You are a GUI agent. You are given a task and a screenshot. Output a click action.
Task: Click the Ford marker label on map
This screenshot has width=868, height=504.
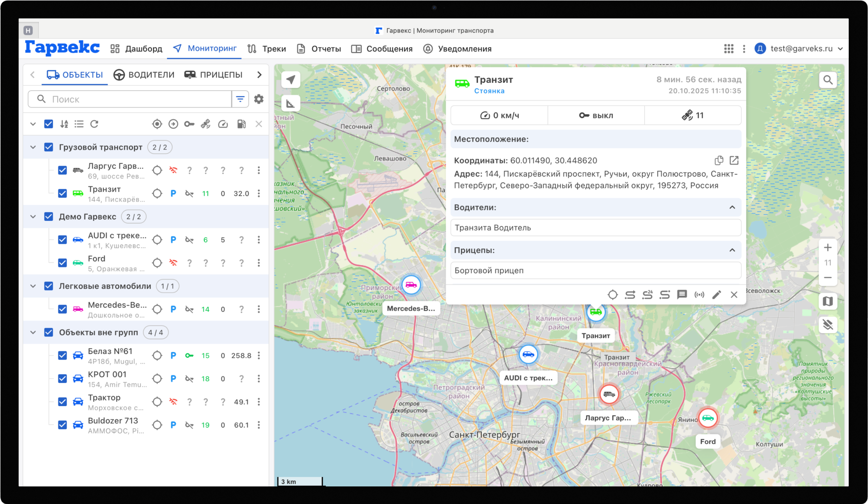coord(708,442)
